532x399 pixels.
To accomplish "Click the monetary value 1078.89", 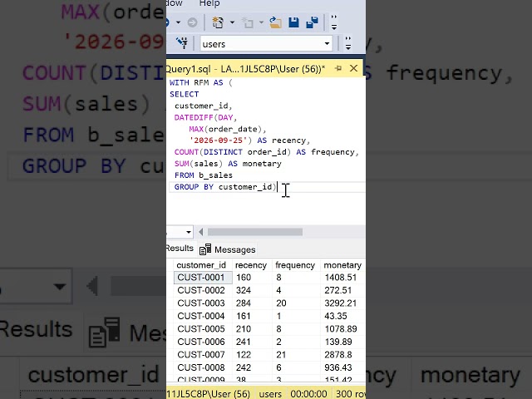I will pyautogui.click(x=340, y=329).
